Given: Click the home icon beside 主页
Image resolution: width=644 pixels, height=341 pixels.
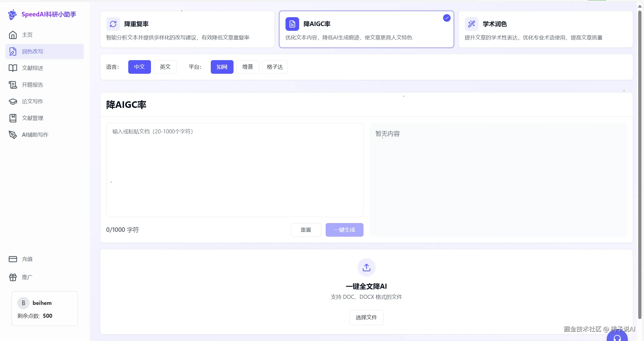Looking at the screenshot, I should coord(13,35).
